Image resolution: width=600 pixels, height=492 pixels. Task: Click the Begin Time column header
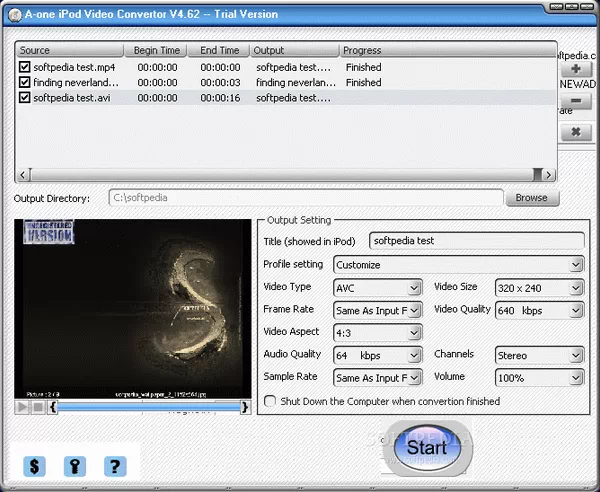[156, 50]
